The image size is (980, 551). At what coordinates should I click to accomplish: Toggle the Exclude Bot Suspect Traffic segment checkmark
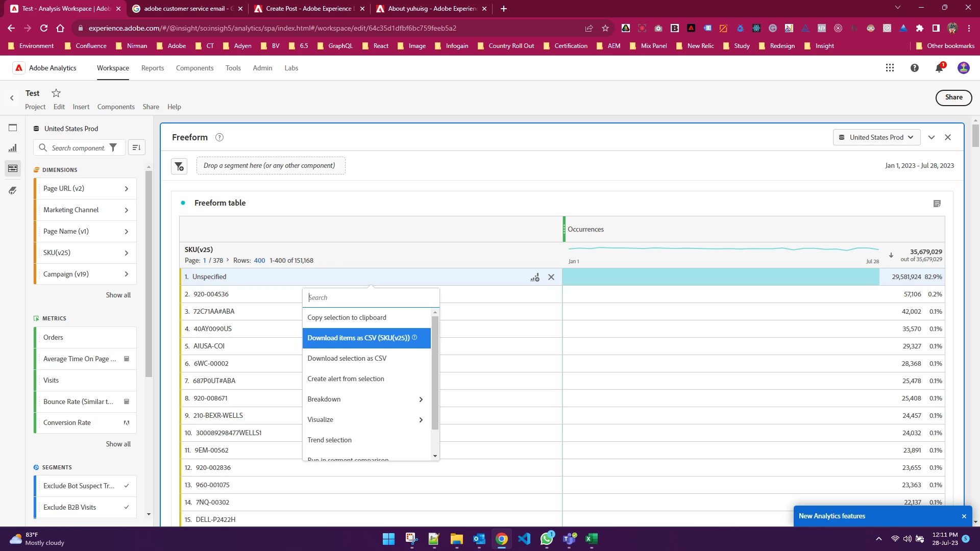pos(127,486)
